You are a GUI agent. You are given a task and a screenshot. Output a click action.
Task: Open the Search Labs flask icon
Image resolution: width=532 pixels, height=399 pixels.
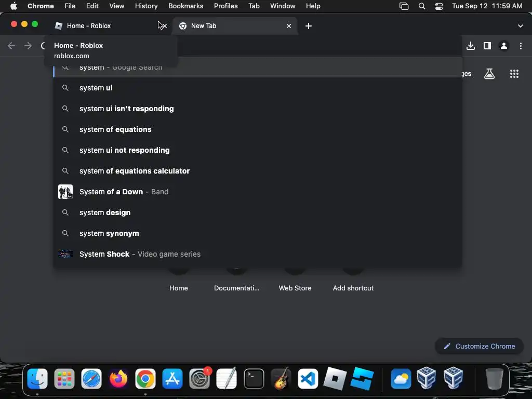(x=489, y=74)
